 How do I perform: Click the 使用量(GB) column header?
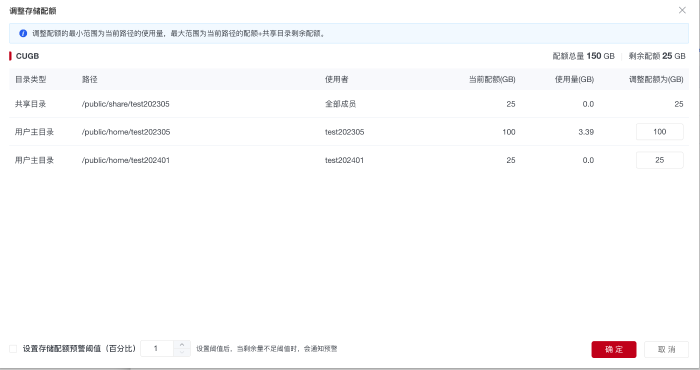tap(574, 79)
